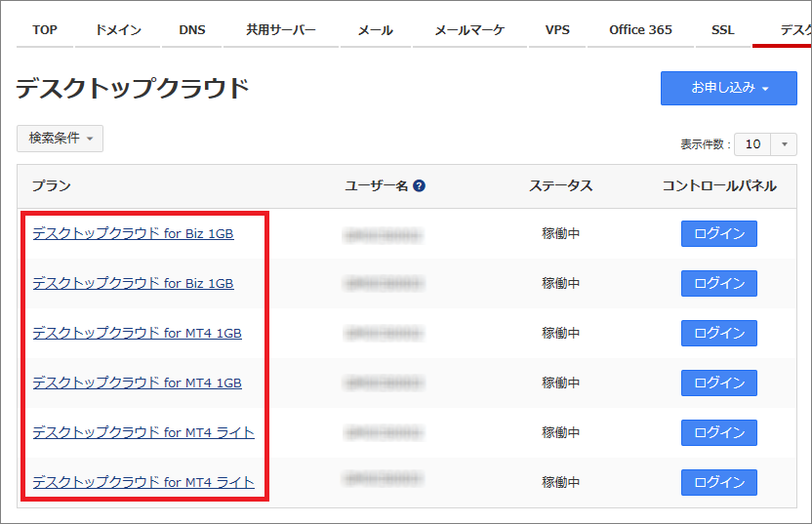Open the first for MT4 ライト plan link
Image resolution: width=812 pixels, height=524 pixels.
point(143,432)
